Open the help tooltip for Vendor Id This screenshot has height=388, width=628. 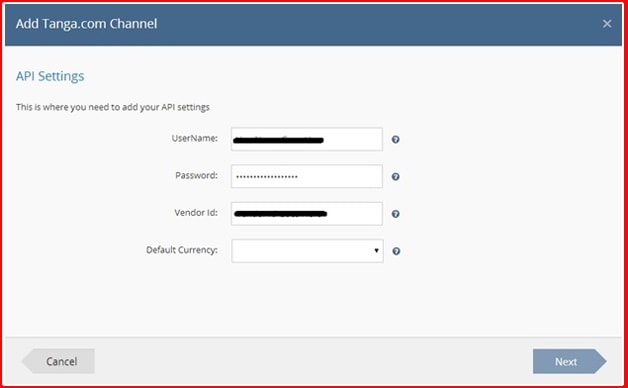[x=395, y=214]
